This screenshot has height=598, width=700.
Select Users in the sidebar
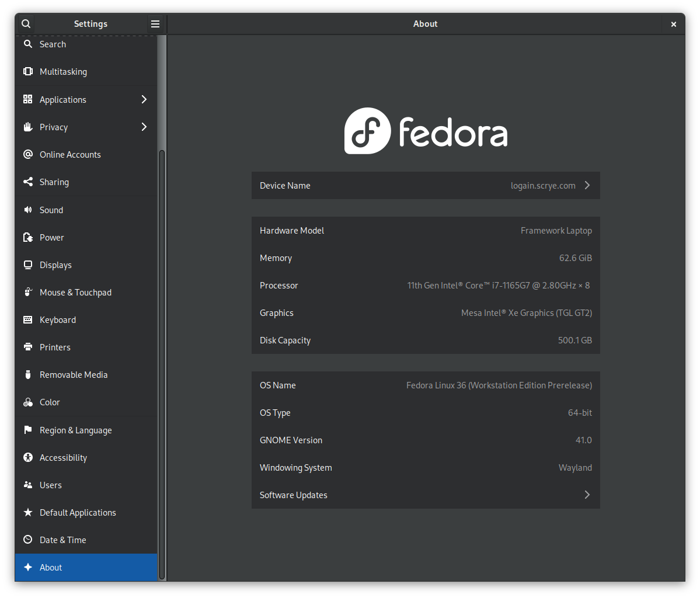click(x=86, y=485)
